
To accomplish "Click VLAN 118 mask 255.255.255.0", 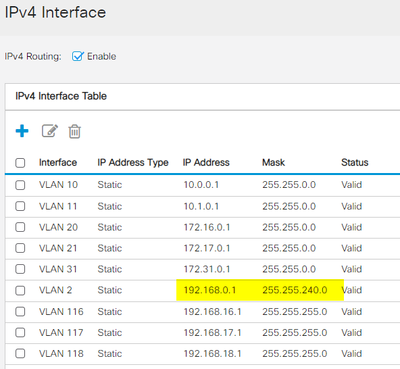I will pyautogui.click(x=295, y=354).
